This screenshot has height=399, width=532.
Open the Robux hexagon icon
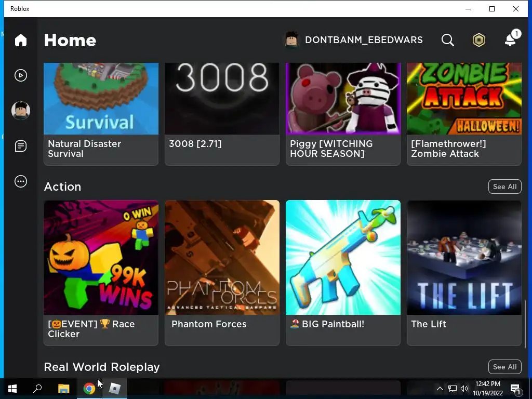click(x=478, y=40)
